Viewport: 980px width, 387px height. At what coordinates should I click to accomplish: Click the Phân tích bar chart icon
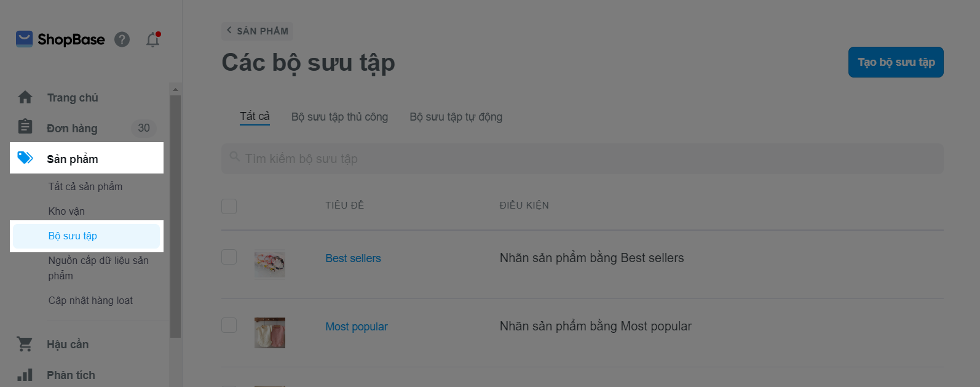pos(25,375)
